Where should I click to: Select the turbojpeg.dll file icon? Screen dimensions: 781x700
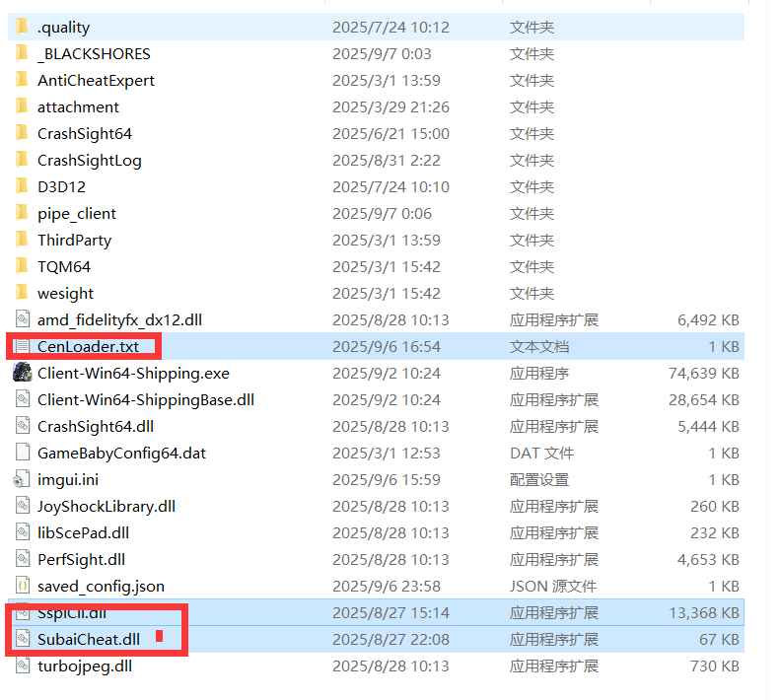(x=22, y=665)
